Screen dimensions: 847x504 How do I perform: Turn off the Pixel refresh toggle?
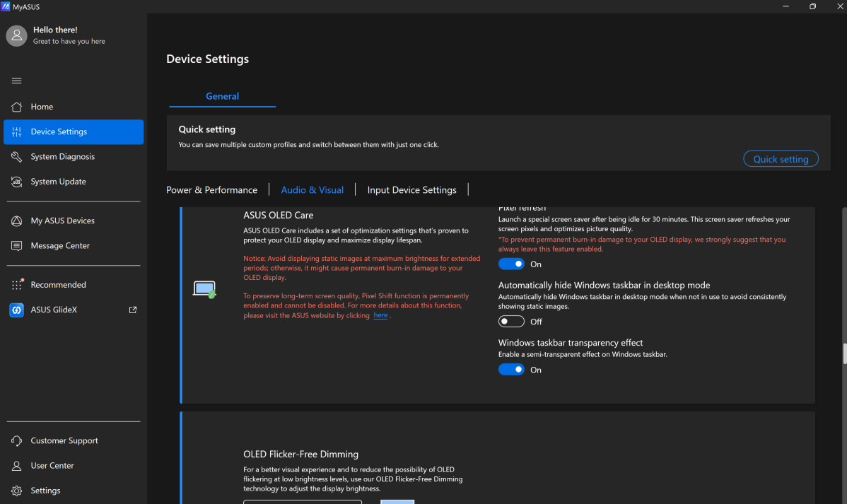pyautogui.click(x=511, y=264)
